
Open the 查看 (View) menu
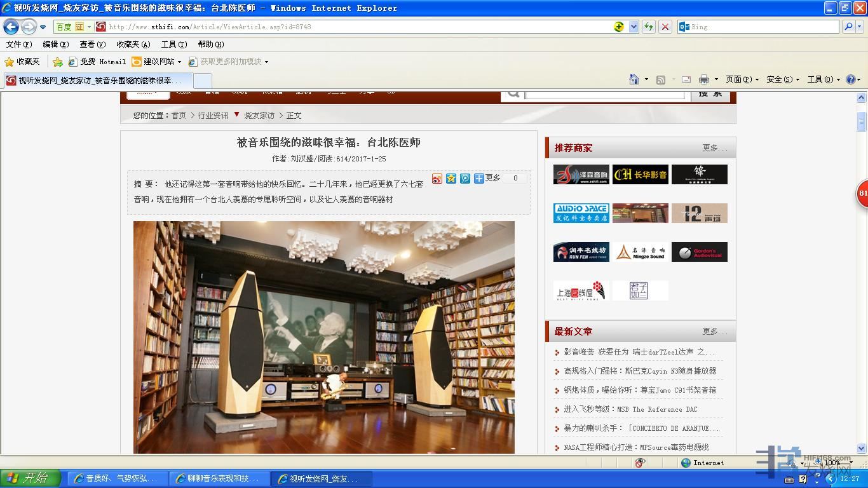[x=92, y=44]
